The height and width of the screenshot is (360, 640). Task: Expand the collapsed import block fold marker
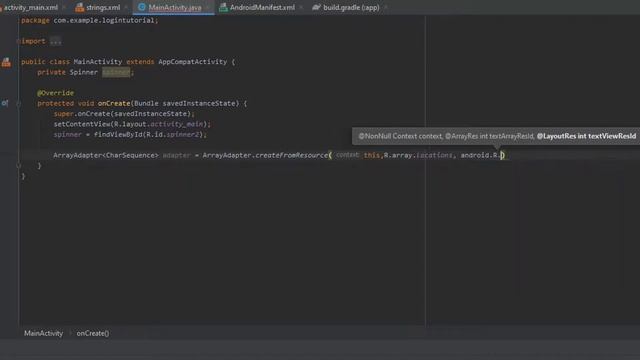[x=18, y=41]
